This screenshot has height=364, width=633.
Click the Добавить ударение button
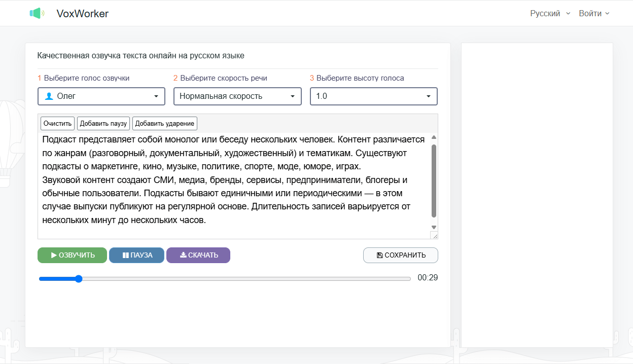164,123
